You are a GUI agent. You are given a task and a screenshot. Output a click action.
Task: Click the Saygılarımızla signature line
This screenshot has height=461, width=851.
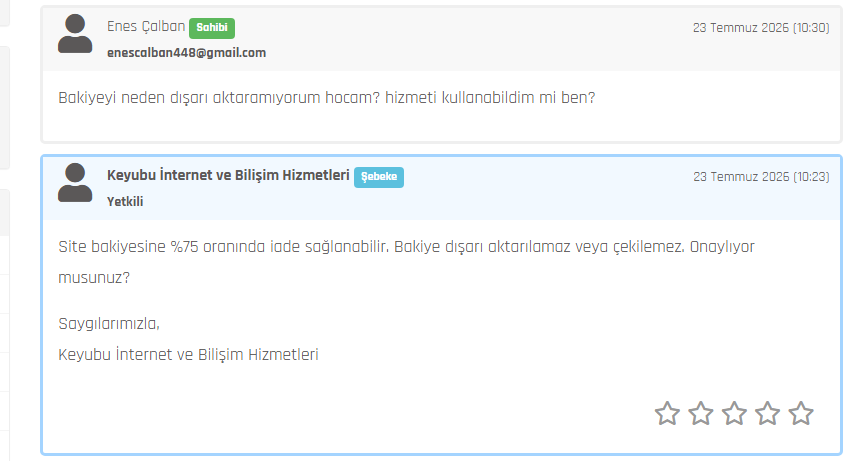pos(109,324)
